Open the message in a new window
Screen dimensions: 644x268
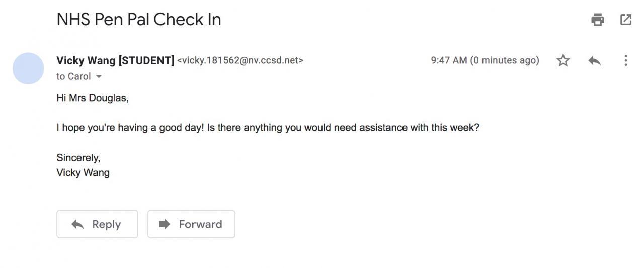click(x=626, y=20)
